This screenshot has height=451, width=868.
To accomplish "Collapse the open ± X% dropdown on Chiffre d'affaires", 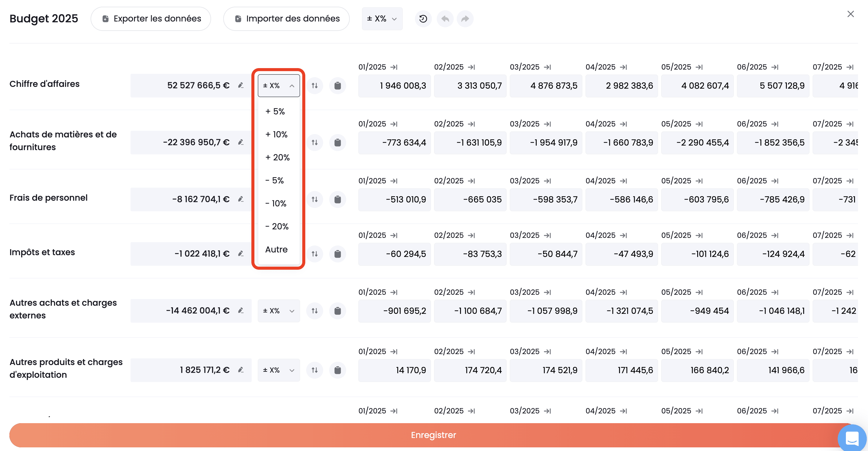I will click(x=278, y=86).
